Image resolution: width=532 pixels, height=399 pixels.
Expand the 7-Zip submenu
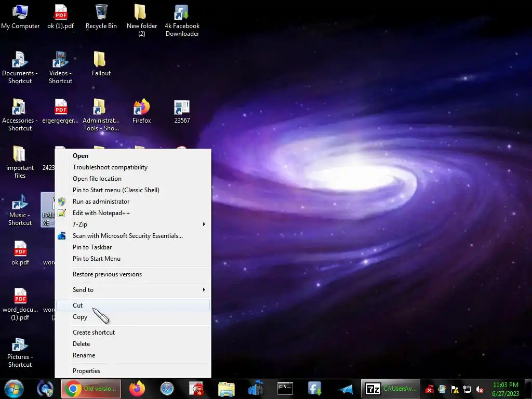[x=132, y=224]
